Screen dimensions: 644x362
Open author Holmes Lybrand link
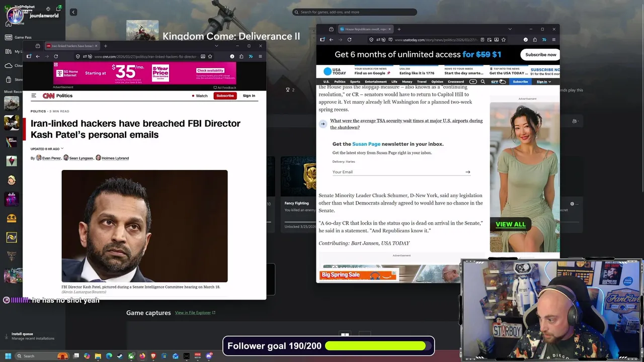(115, 158)
